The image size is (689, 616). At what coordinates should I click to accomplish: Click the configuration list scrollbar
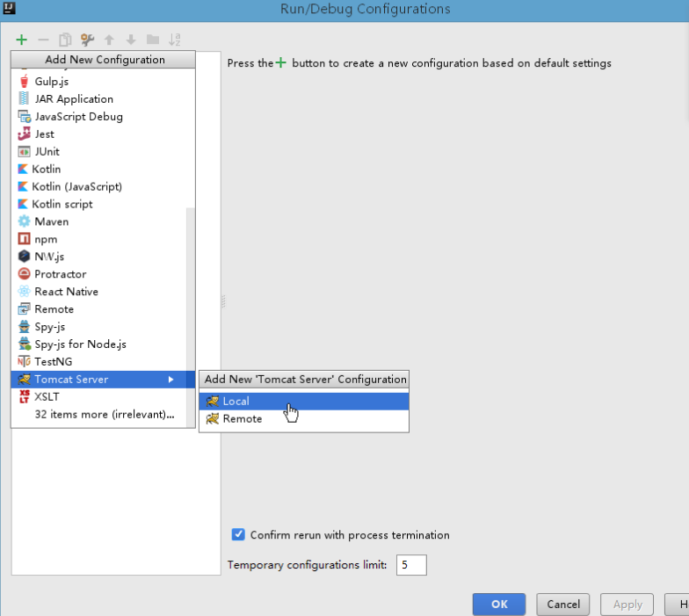point(190,316)
